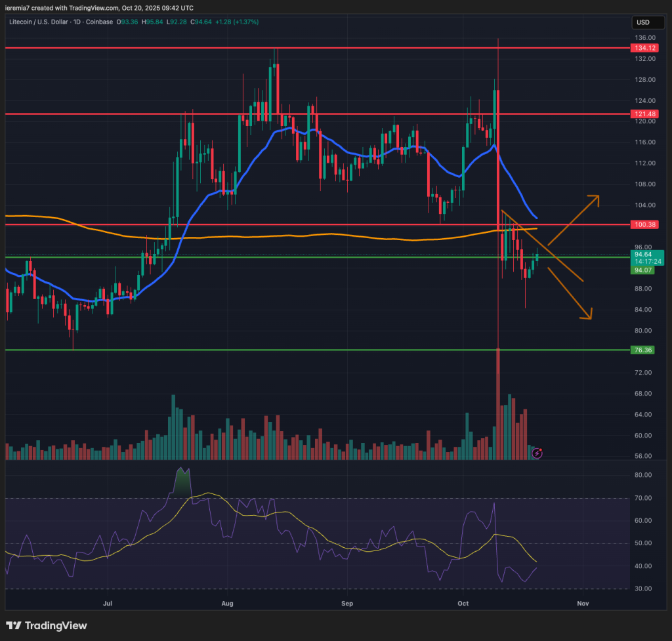Click the current price label 94.64
This screenshot has width=672, height=641.
point(642,255)
